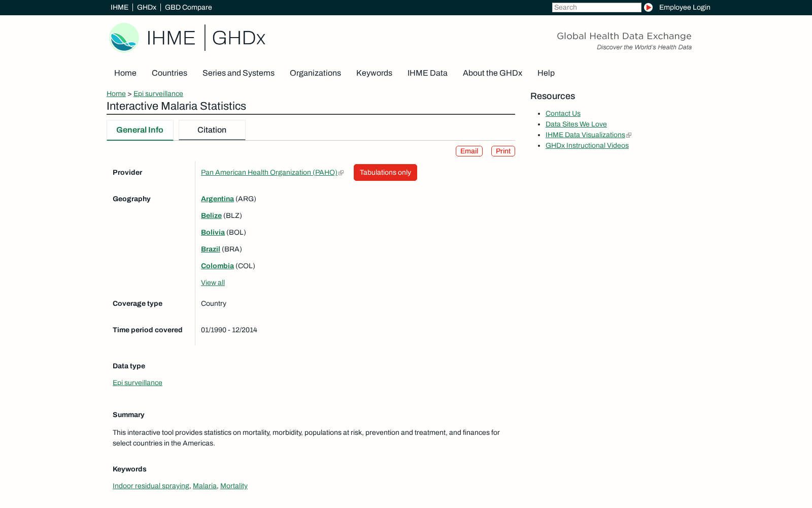
Task: Open Bolivia geography link
Action: tap(213, 233)
